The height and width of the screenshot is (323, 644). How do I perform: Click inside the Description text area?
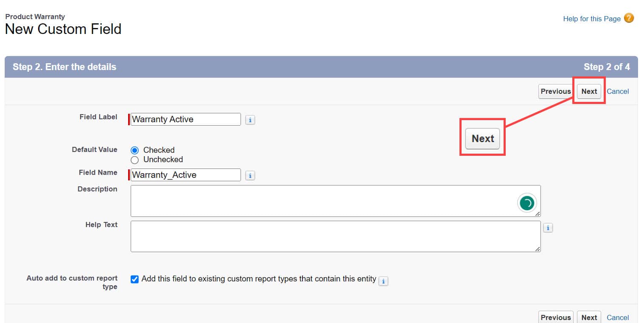coord(297,201)
